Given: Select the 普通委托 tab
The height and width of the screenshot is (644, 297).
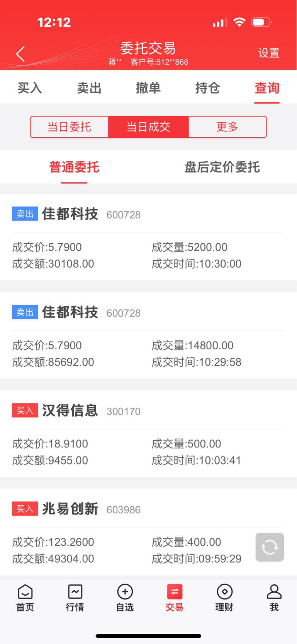Looking at the screenshot, I should click(x=74, y=167).
